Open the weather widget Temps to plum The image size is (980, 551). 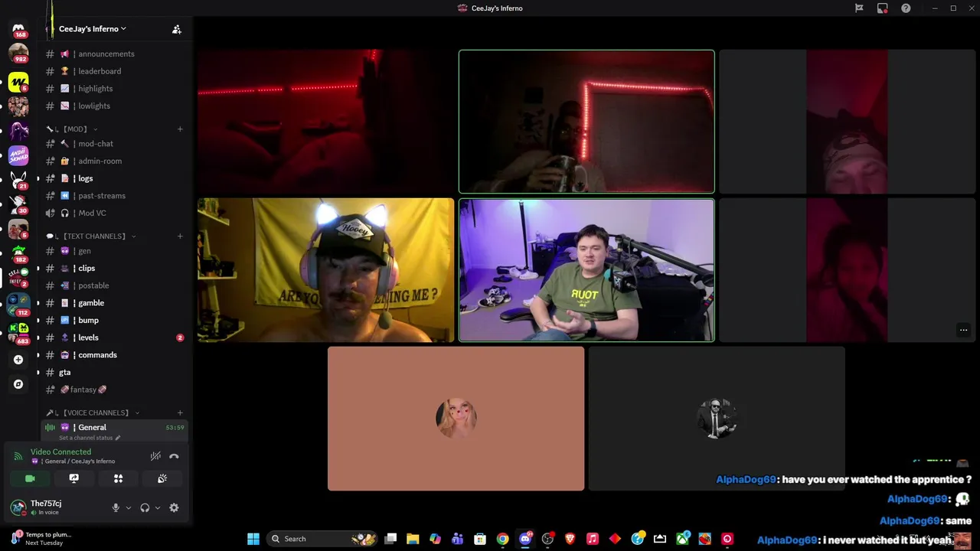[42, 539]
